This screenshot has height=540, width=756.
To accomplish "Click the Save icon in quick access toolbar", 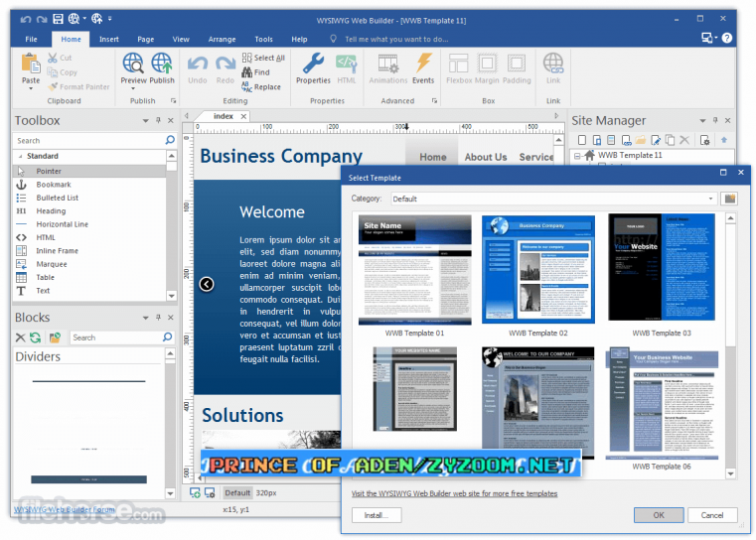I will pos(58,19).
